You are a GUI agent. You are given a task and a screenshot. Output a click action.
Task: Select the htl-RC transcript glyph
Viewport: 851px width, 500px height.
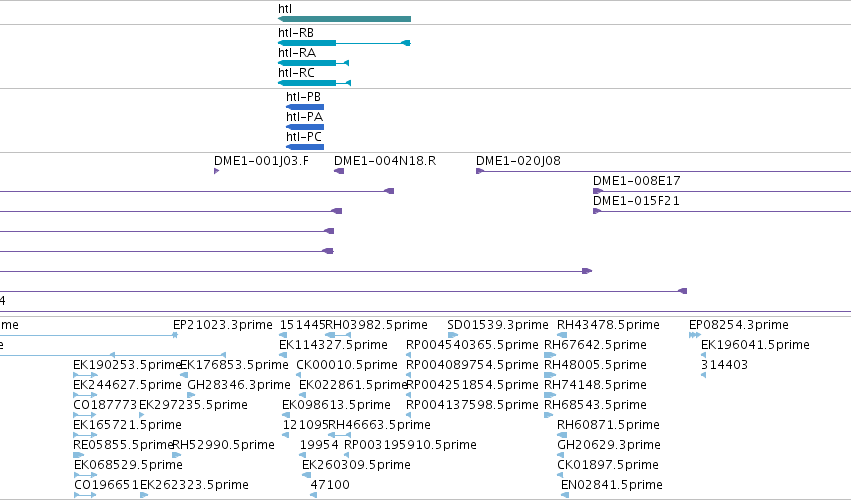(314, 83)
